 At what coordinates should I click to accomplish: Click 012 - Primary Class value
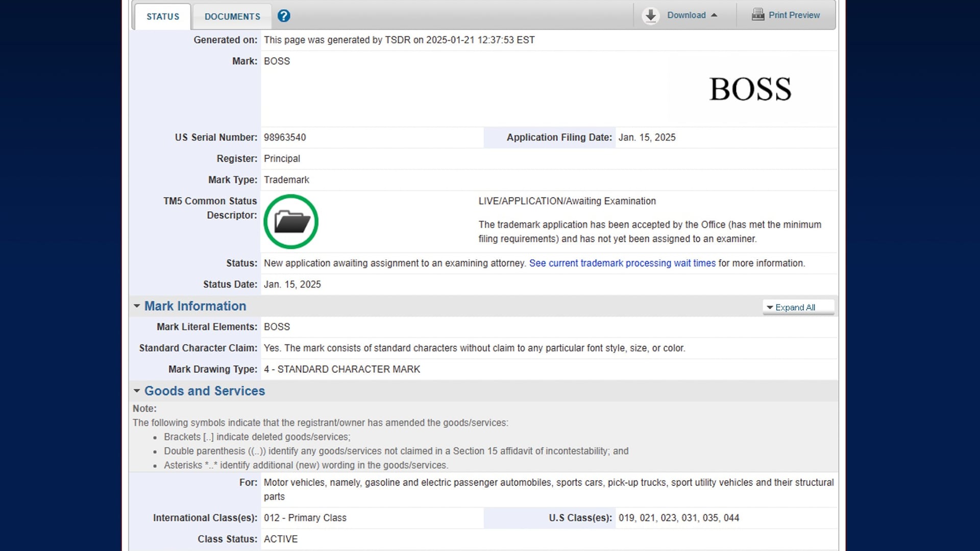pyautogui.click(x=305, y=518)
